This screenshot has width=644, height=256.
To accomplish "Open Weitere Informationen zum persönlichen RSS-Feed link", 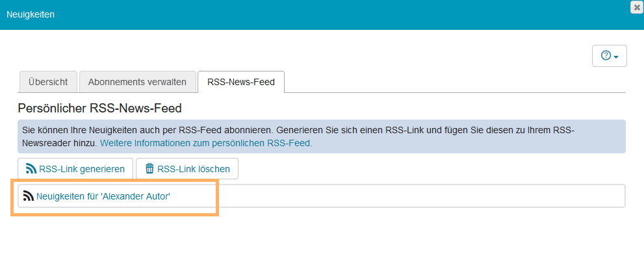I will pos(206,144).
